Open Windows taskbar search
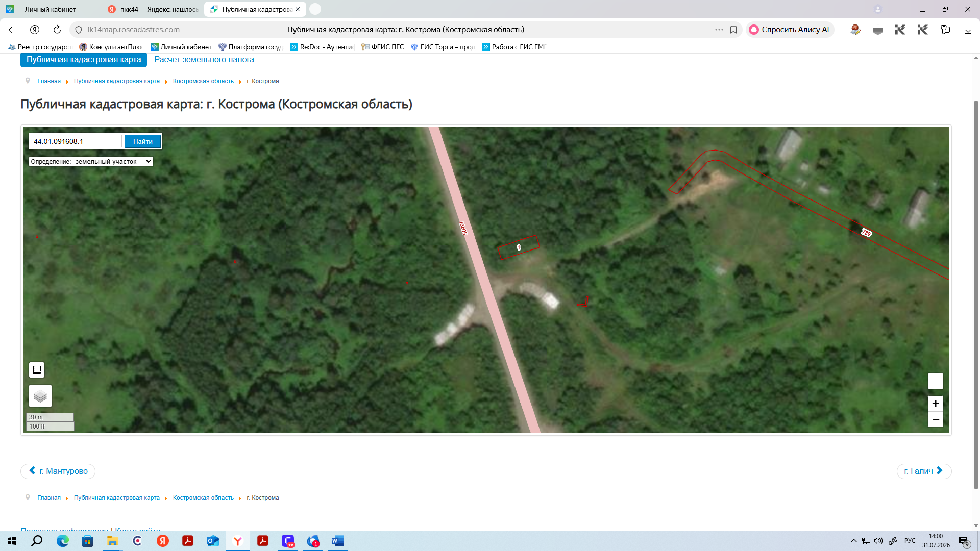This screenshot has width=980, height=551. (x=37, y=541)
